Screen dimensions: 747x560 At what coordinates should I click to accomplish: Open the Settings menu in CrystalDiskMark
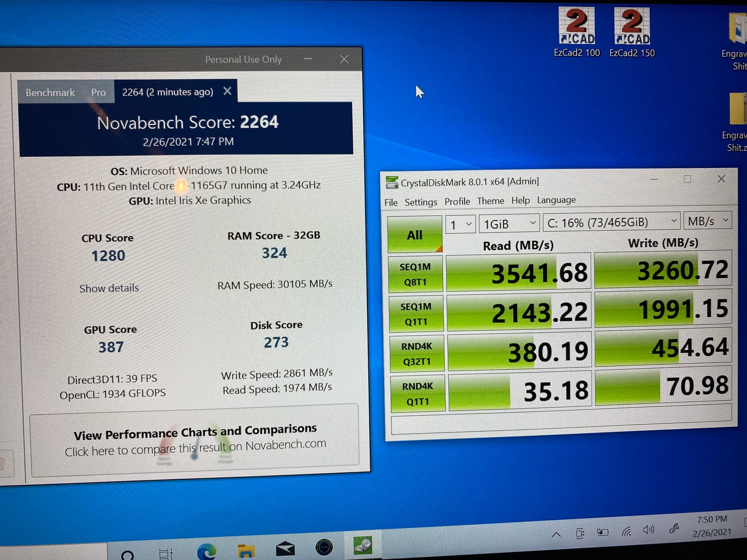click(x=421, y=202)
